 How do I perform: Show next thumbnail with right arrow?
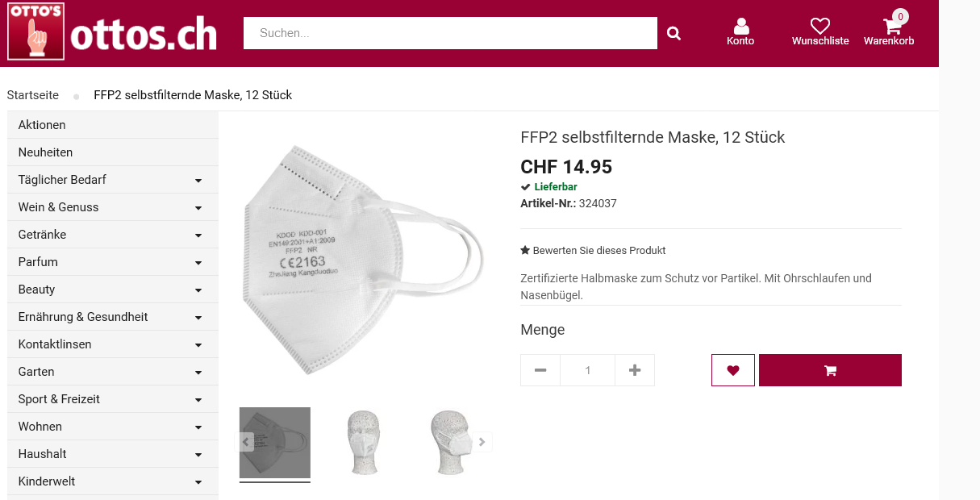[x=482, y=442]
